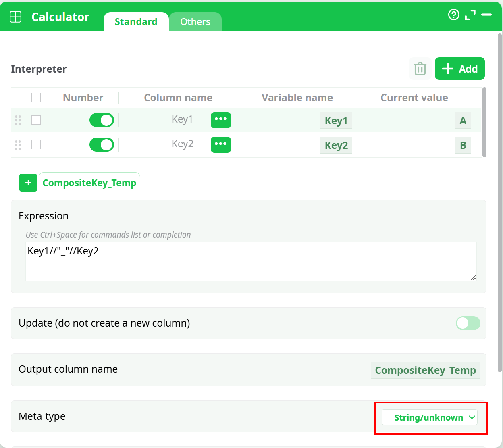Toggle the Key1 Number switch
The height and width of the screenshot is (448, 503).
click(102, 120)
